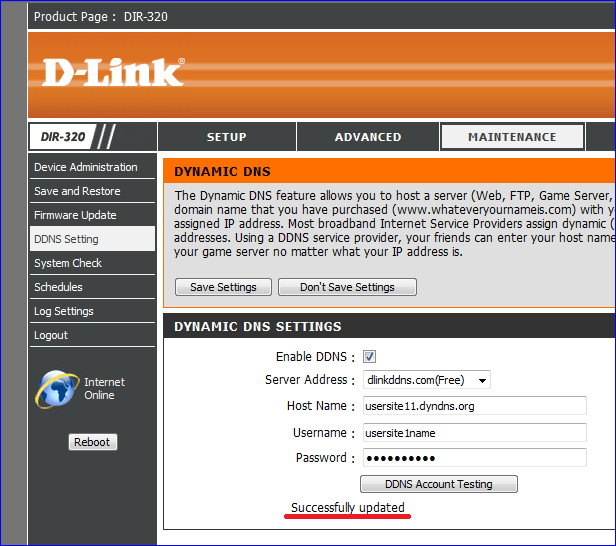Select the MAINTENANCE tab

(x=512, y=137)
